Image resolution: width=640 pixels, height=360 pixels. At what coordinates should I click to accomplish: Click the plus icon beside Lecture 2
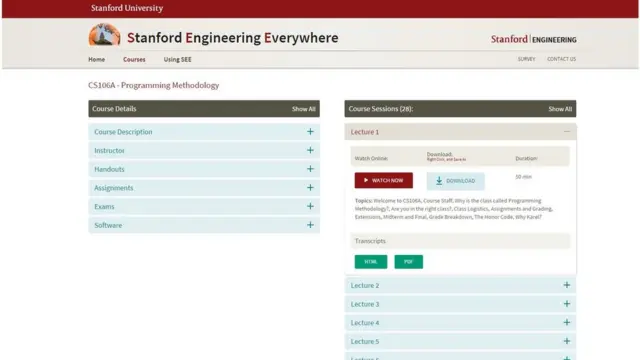(567, 285)
